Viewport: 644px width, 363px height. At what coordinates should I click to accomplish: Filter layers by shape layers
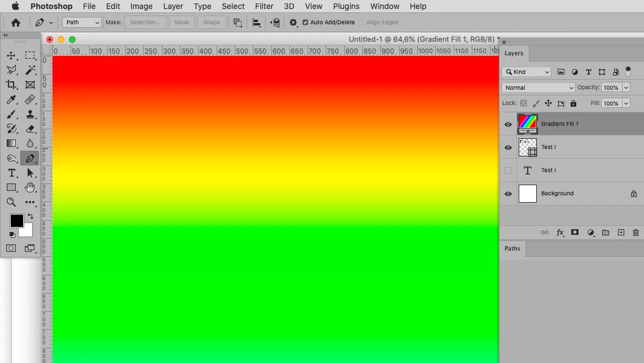coord(602,72)
